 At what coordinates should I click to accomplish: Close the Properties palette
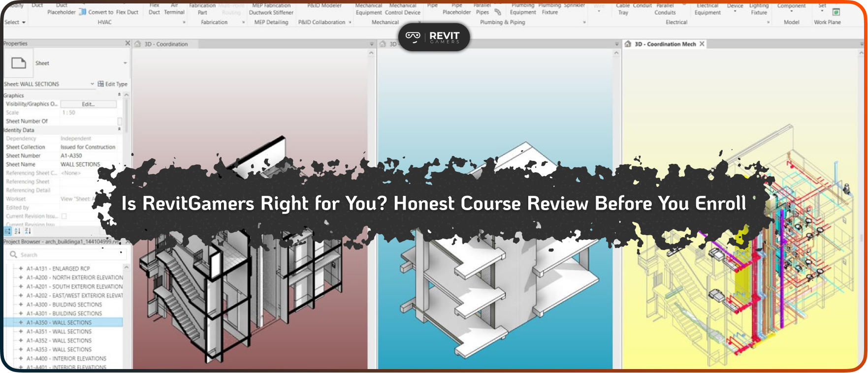tap(128, 43)
